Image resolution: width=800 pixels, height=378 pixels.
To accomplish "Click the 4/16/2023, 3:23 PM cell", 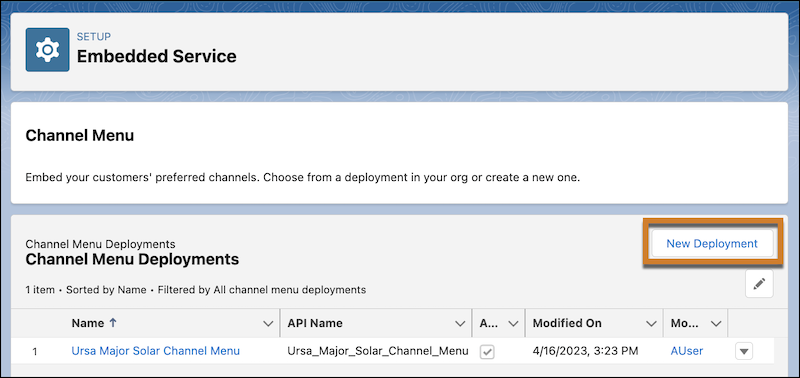I will point(585,351).
